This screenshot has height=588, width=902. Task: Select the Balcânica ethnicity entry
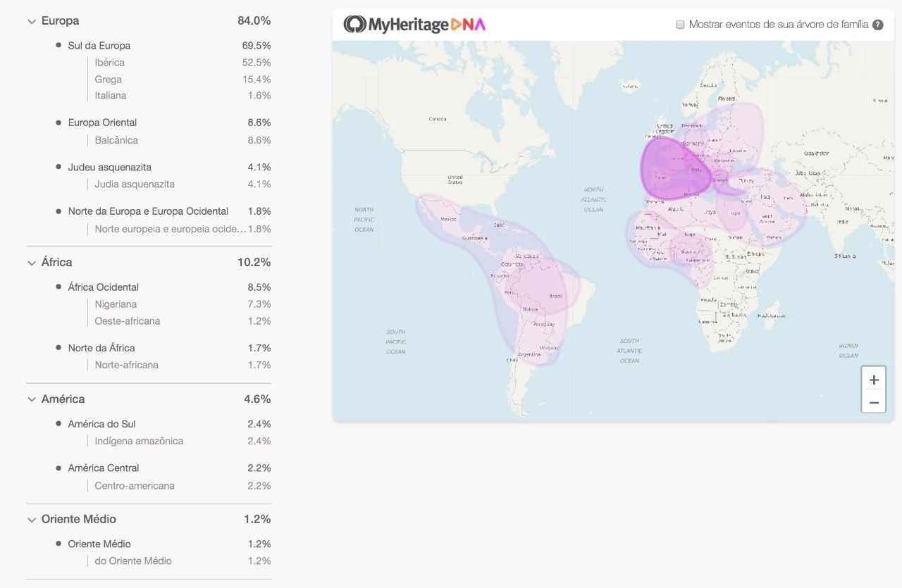click(116, 140)
